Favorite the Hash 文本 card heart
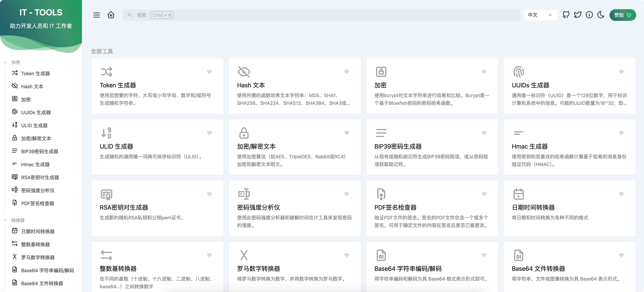 point(347,72)
